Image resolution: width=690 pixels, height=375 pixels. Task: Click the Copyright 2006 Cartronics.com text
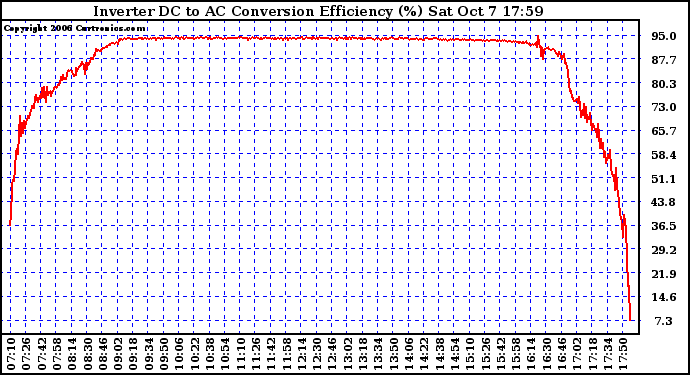click(x=74, y=29)
